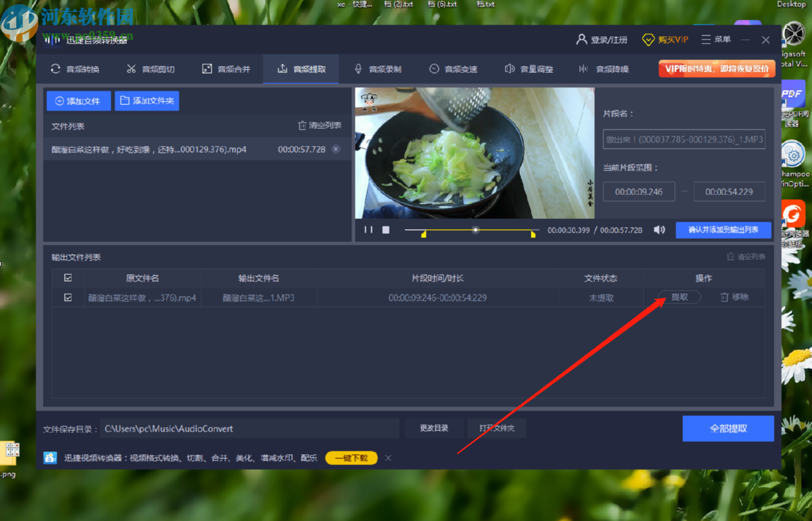Click the 输出文件名 column header
The image size is (812, 521).
(259, 278)
